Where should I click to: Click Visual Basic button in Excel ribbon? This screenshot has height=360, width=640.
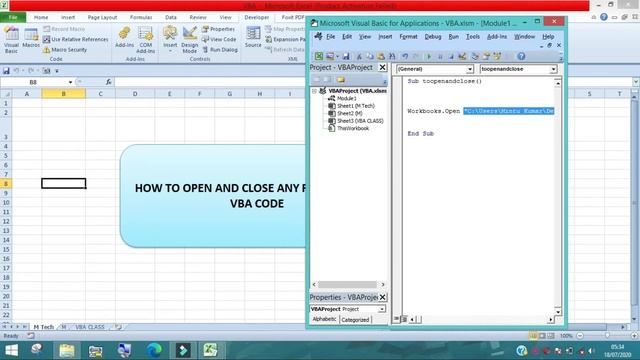point(11,40)
